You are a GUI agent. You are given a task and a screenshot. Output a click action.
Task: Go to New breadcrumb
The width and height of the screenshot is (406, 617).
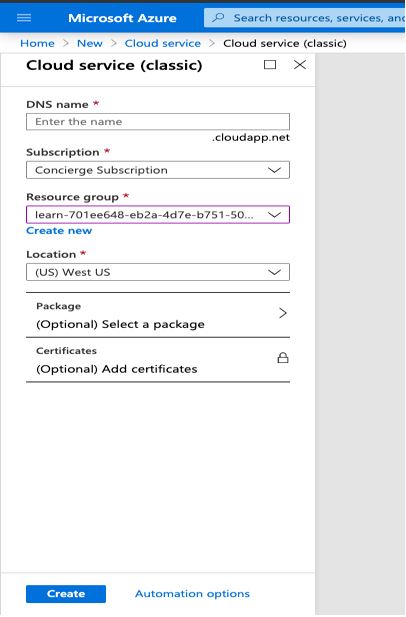click(90, 43)
